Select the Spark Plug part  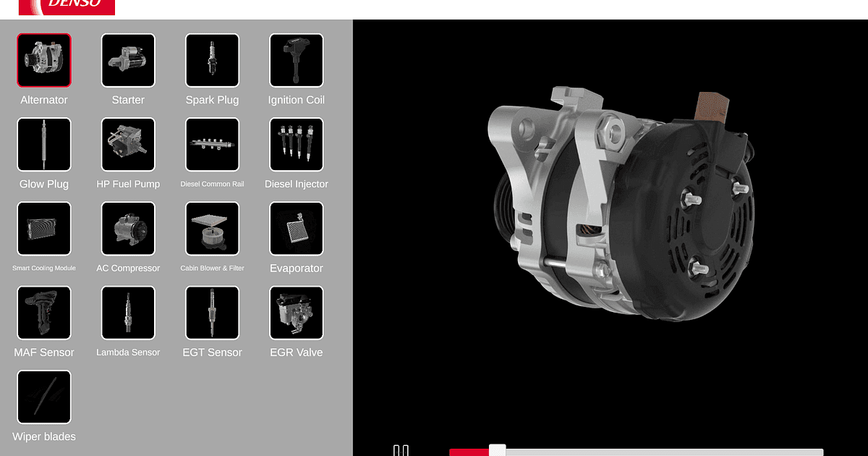click(x=212, y=60)
